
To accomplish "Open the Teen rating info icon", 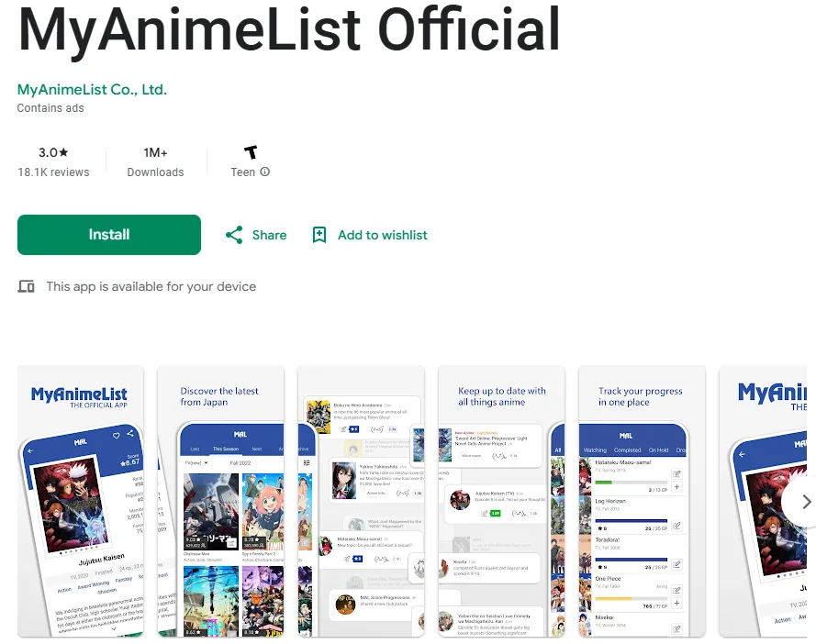I will [265, 172].
